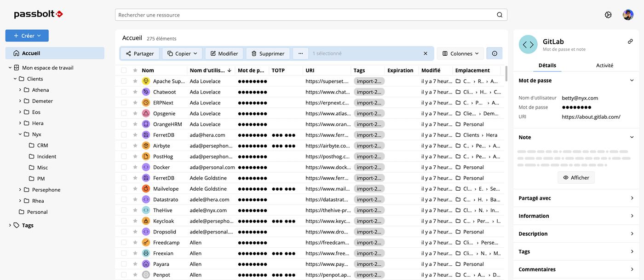The width and height of the screenshot is (644, 280).
Task: Expand the Partagé avec section
Action: click(576, 198)
